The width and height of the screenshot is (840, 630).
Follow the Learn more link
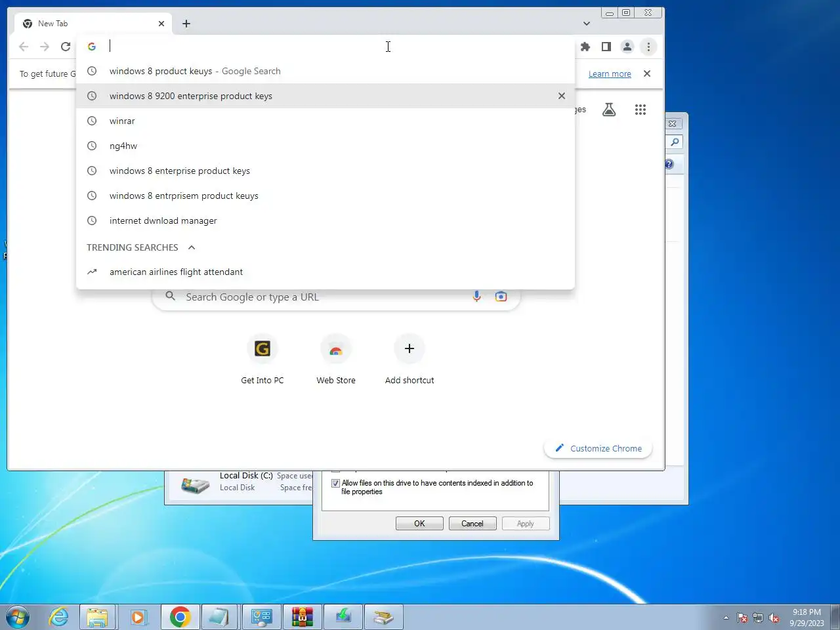tap(610, 73)
